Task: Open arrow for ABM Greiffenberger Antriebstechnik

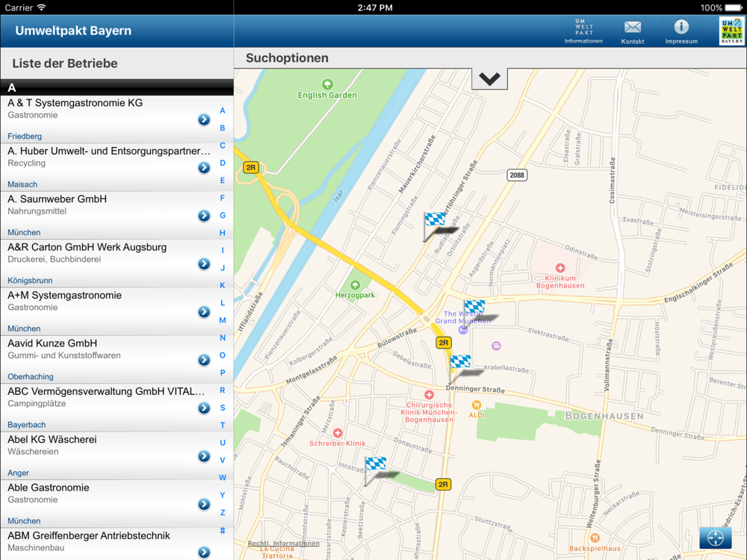Action: pyautogui.click(x=204, y=552)
